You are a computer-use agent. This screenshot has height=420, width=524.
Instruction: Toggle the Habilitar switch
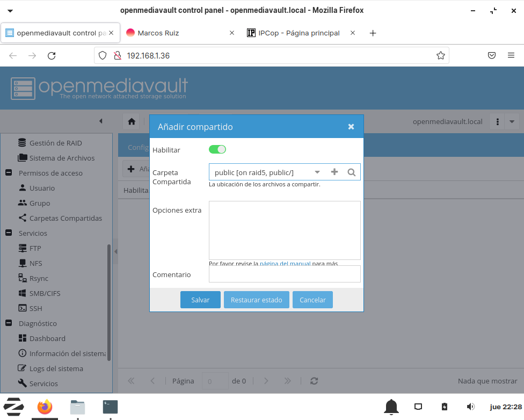[x=217, y=150]
